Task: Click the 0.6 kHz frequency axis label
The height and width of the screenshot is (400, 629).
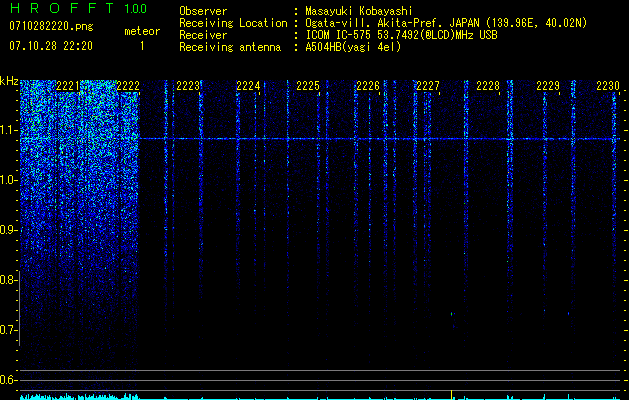Action: point(9,380)
